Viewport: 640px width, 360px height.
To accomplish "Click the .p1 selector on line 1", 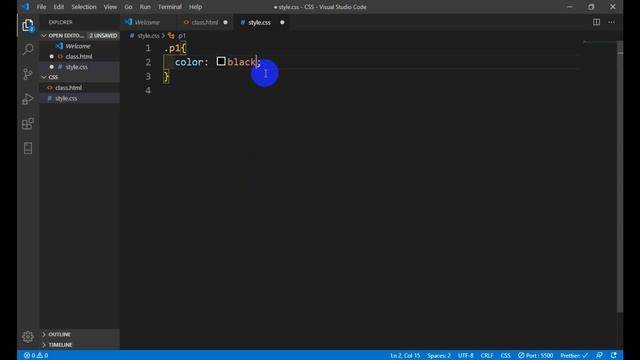I will click(172, 48).
